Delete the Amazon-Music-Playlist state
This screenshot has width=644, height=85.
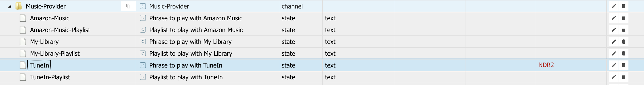pos(624,30)
